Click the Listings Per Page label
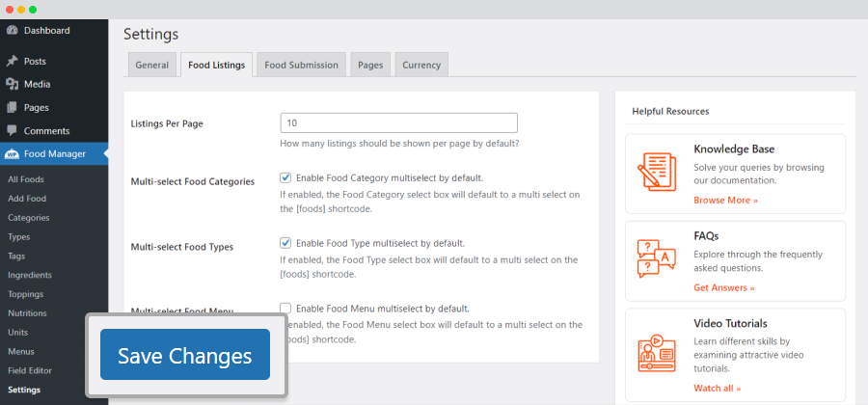Viewport: 868px width, 405px height. [167, 124]
